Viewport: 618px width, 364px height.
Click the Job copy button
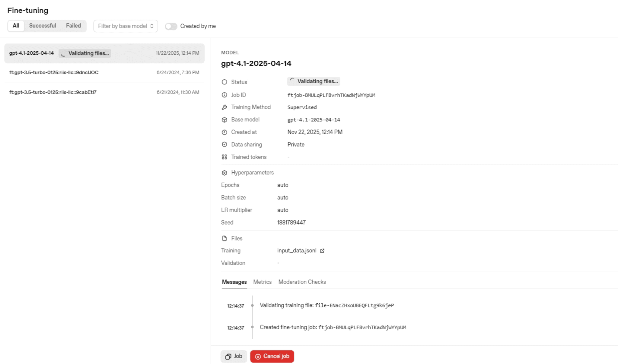click(234, 356)
